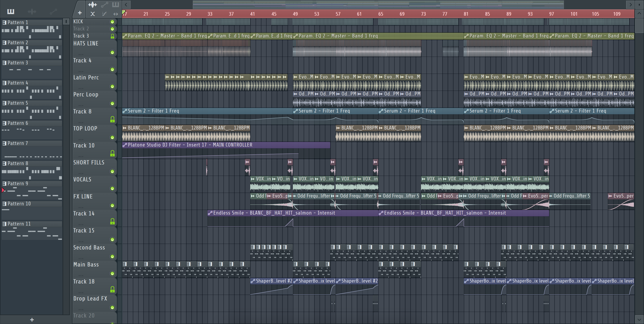Focus pattern clips in the playlist header
The image size is (644, 324).
coord(116,4)
